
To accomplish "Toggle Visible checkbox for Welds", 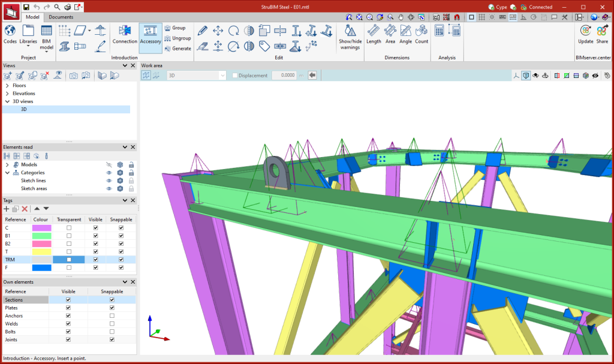I will pyautogui.click(x=68, y=323).
